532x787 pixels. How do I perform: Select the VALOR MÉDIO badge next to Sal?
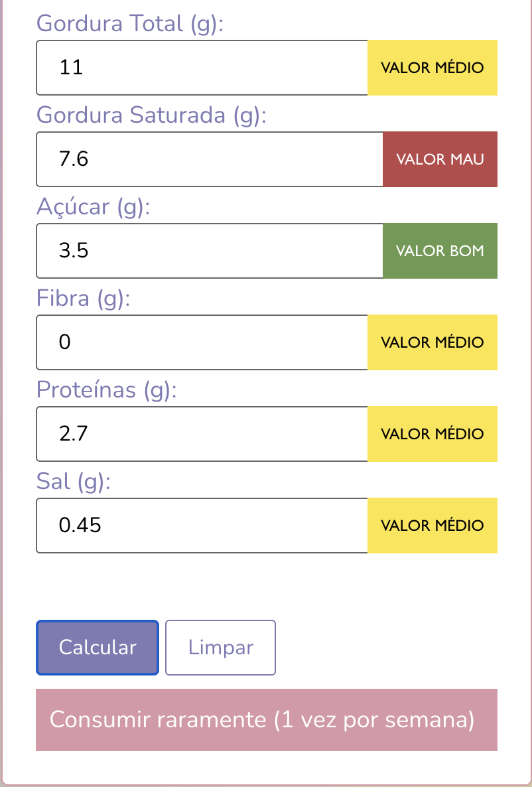[x=432, y=526]
